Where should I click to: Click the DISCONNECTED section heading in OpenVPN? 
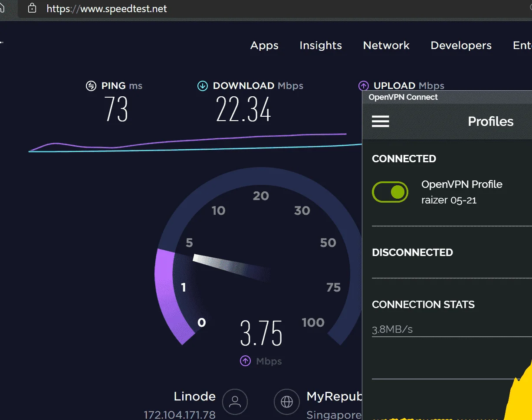(412, 253)
